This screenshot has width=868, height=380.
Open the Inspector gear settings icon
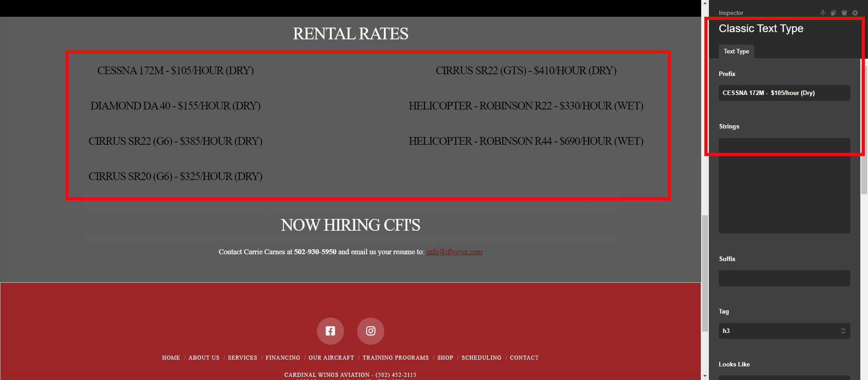855,13
